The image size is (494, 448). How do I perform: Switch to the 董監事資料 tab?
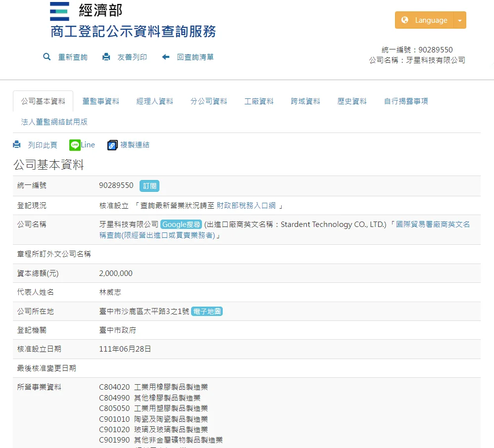(100, 101)
